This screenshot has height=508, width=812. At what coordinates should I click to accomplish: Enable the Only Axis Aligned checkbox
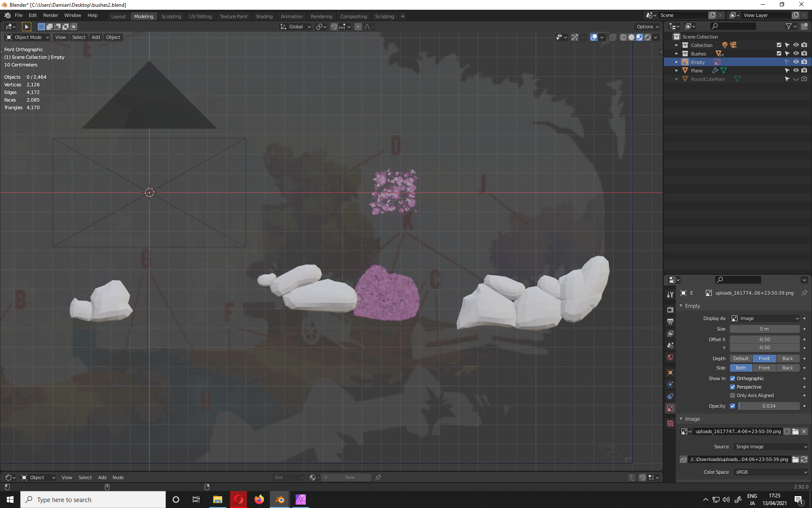point(732,395)
